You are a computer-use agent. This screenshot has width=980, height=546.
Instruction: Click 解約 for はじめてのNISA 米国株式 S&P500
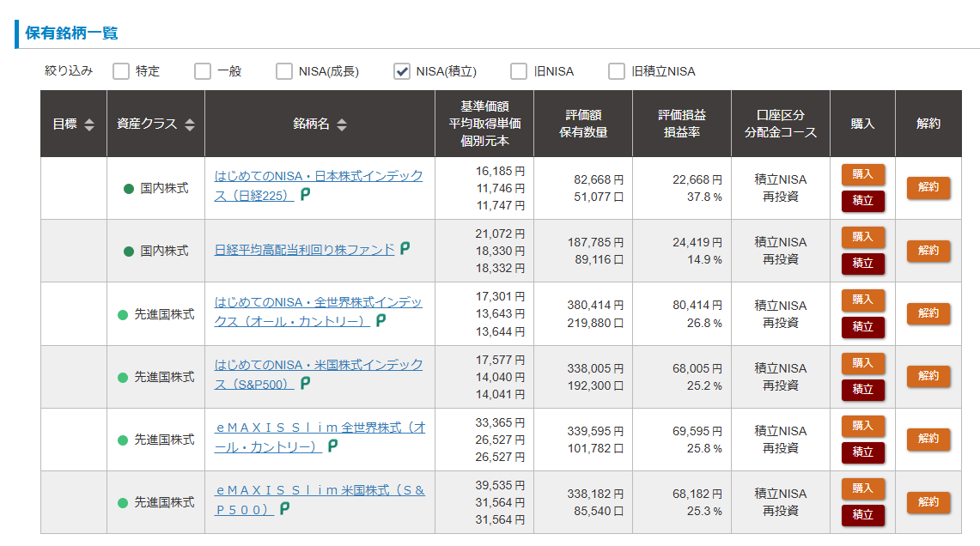click(x=928, y=376)
